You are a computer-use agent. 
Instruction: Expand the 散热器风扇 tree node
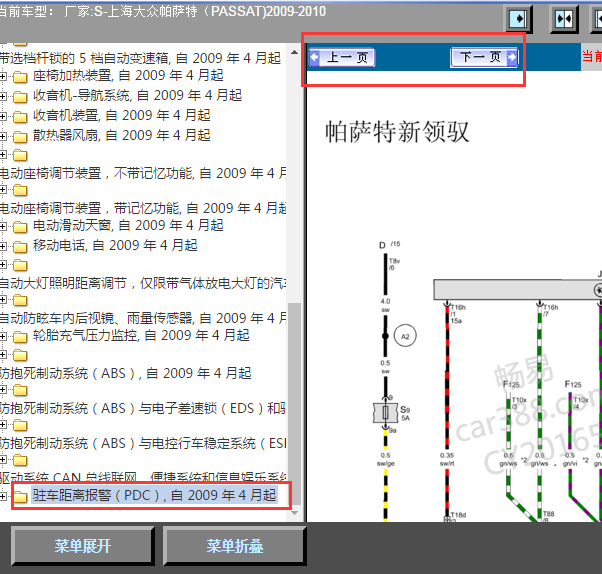click(3, 136)
